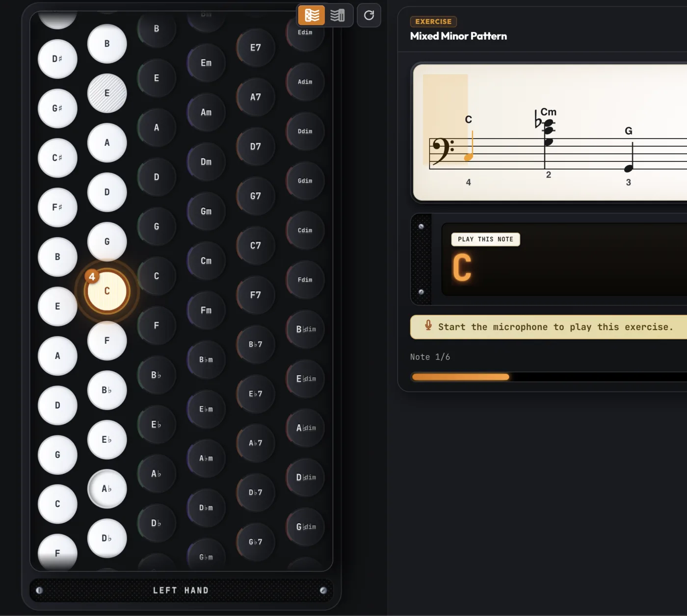Select the A♭m chord button
Viewport: 687px width, 616px height.
tap(206, 459)
